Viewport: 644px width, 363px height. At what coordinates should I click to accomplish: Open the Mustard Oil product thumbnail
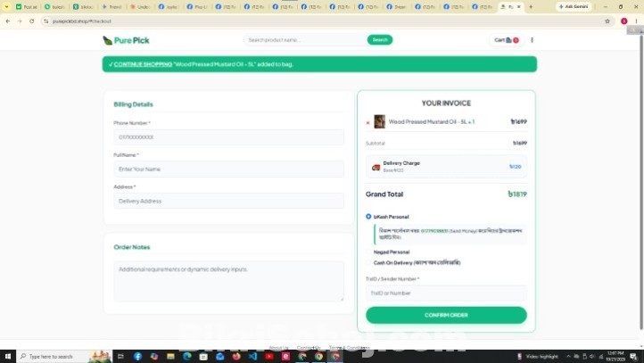(379, 121)
